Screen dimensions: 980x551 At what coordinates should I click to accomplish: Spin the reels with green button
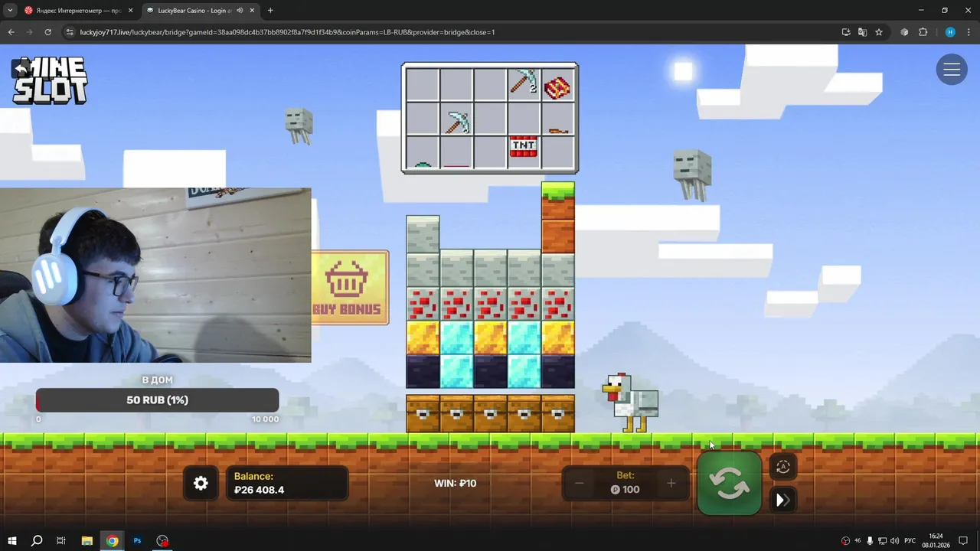point(729,484)
